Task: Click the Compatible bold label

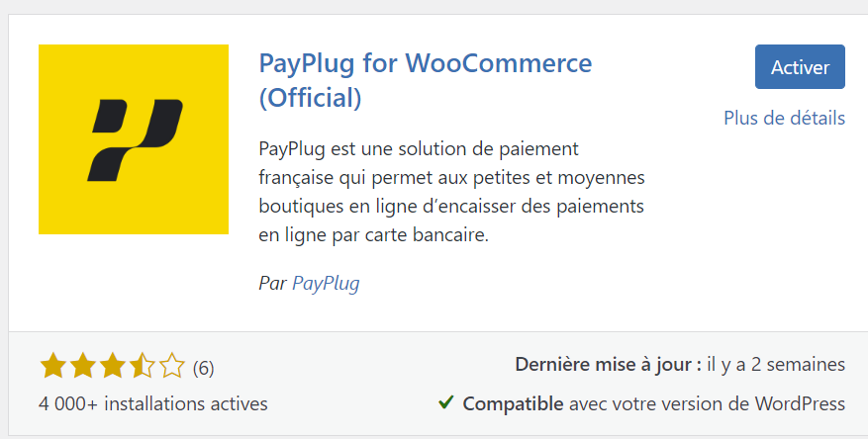Action: pyautogui.click(x=513, y=404)
